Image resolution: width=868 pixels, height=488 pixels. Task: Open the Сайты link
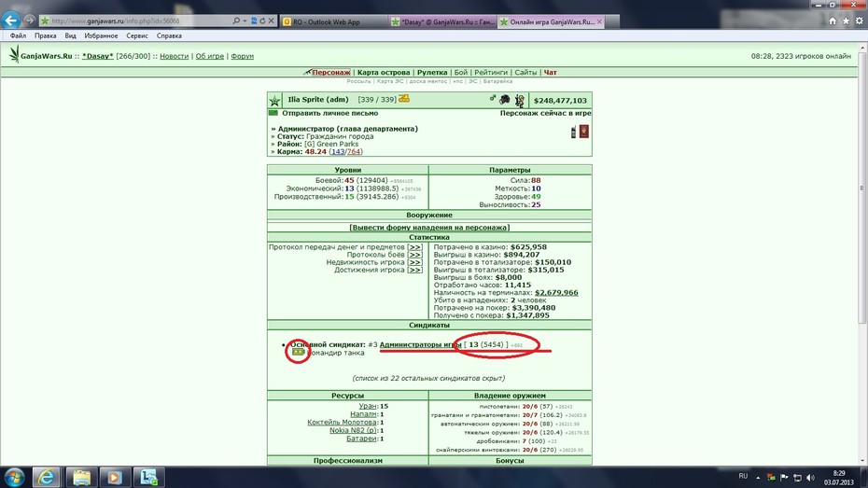pos(525,72)
